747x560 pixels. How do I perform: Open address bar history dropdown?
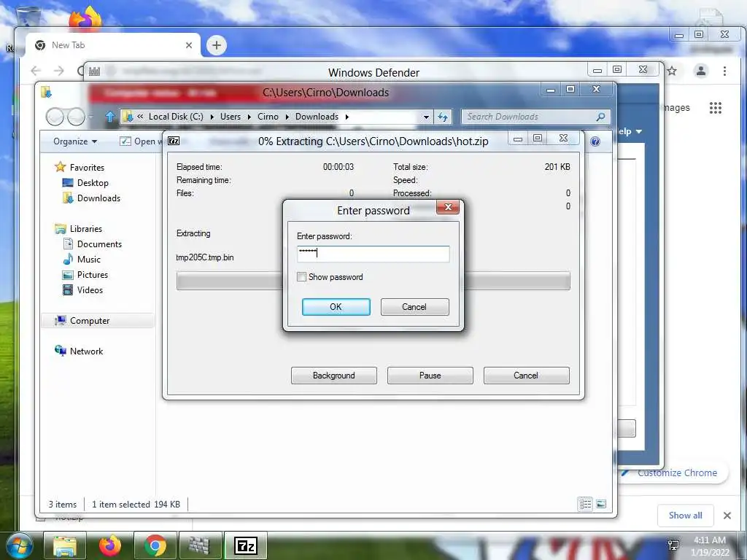click(426, 117)
